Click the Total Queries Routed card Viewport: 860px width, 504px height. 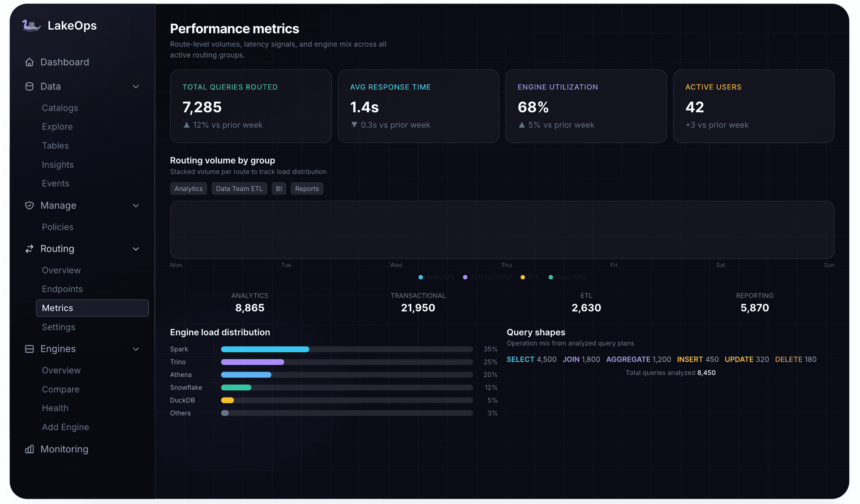click(x=251, y=106)
